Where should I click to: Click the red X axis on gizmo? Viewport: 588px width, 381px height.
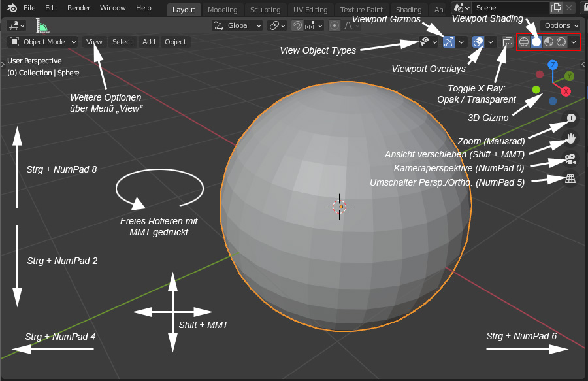566,91
